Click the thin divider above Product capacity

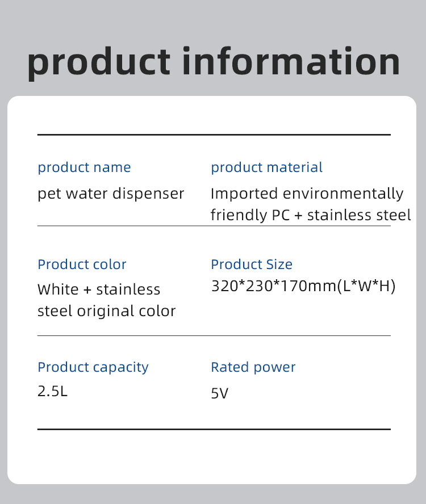pyautogui.click(x=214, y=336)
